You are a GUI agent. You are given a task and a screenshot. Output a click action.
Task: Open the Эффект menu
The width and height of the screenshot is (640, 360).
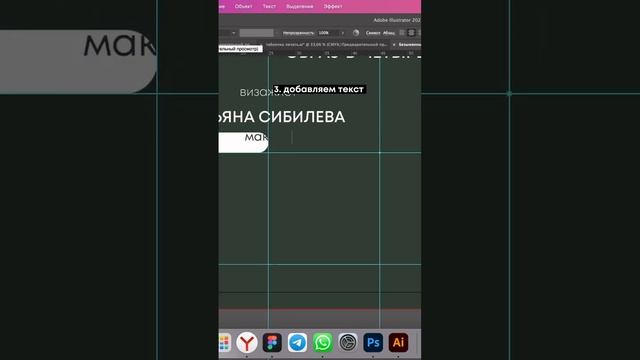coord(333,7)
